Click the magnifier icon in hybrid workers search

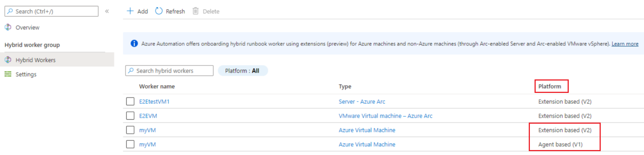[131, 71]
